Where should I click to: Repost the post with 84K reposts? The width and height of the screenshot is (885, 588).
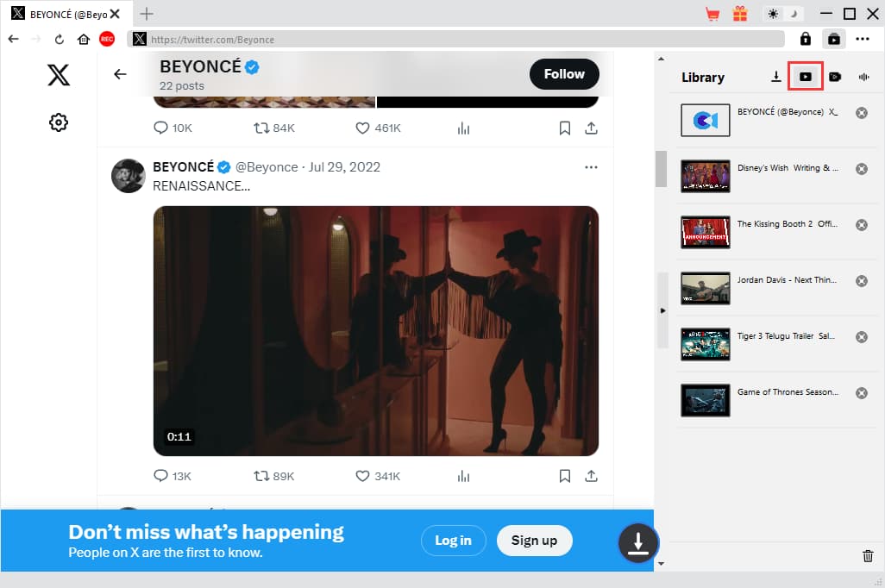tap(261, 128)
